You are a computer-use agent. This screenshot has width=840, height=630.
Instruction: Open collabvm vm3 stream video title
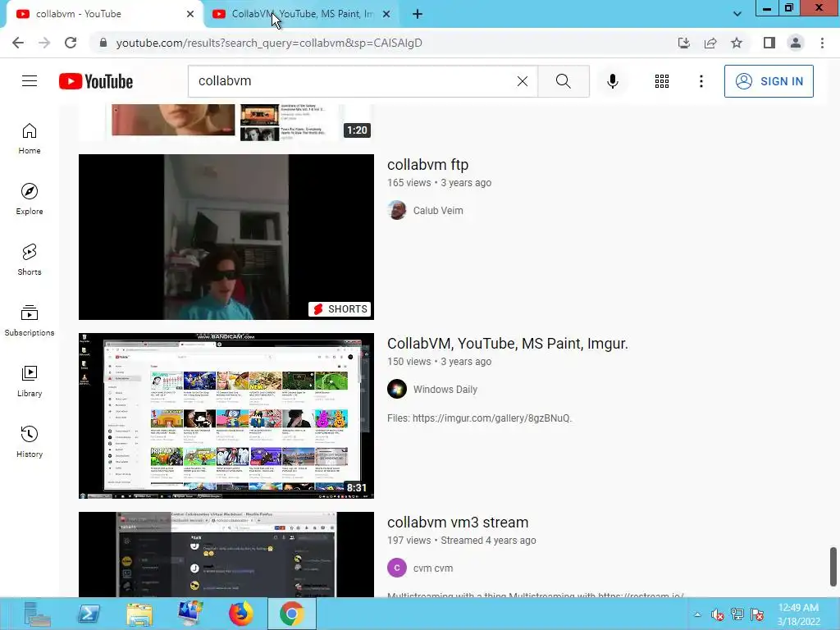click(458, 523)
